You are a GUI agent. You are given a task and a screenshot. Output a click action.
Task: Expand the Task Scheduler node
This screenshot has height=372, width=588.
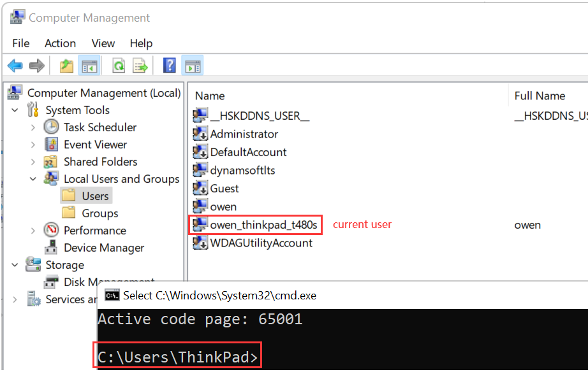click(x=33, y=127)
